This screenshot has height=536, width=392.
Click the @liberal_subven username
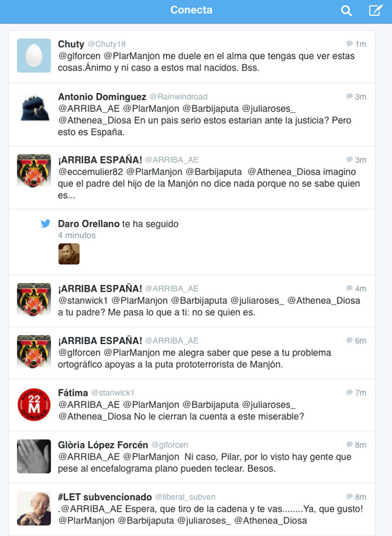click(x=185, y=497)
